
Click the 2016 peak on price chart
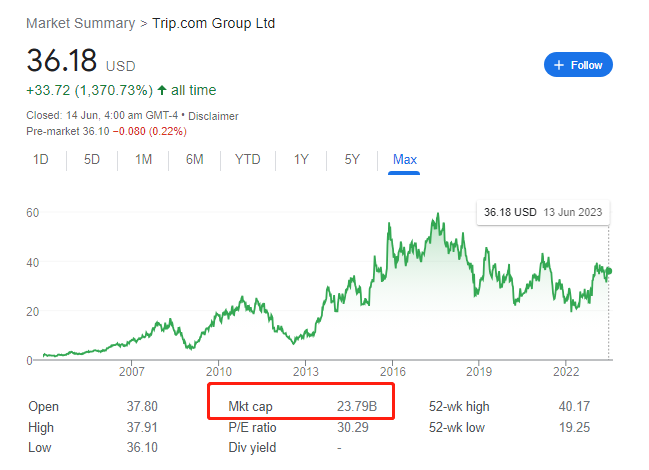(389, 224)
